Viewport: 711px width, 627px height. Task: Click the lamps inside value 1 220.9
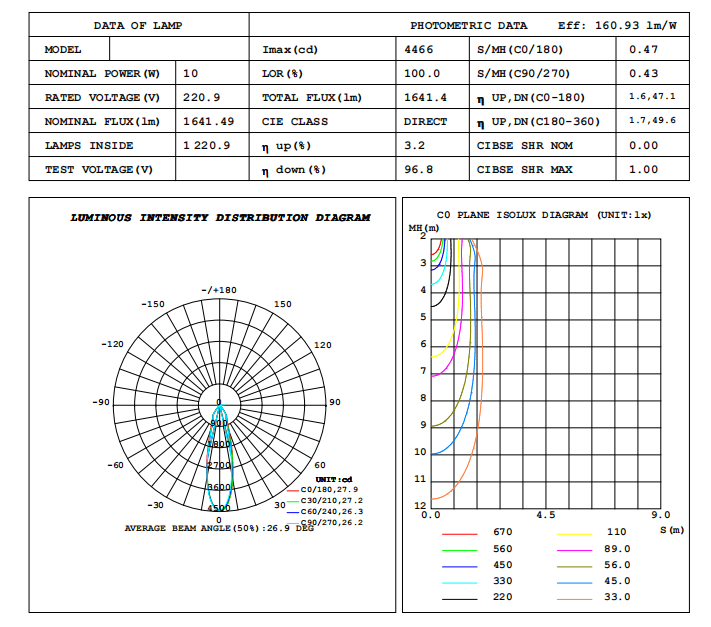[x=207, y=146]
